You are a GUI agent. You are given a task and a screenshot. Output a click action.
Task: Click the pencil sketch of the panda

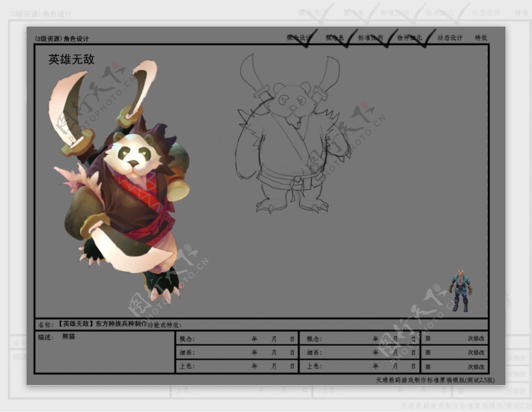coord(293,134)
